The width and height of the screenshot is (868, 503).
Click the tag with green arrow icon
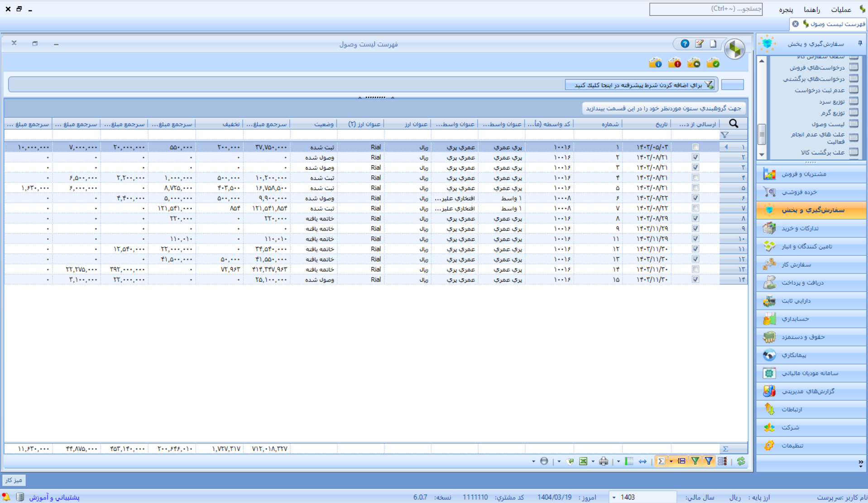(570, 461)
